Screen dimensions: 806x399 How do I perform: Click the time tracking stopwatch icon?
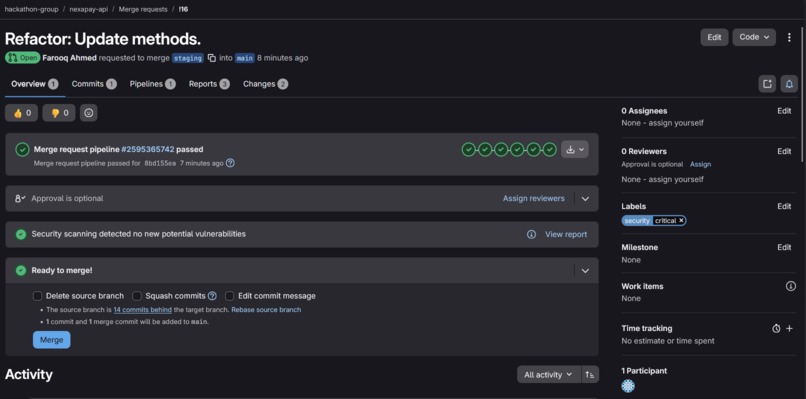[x=776, y=329]
